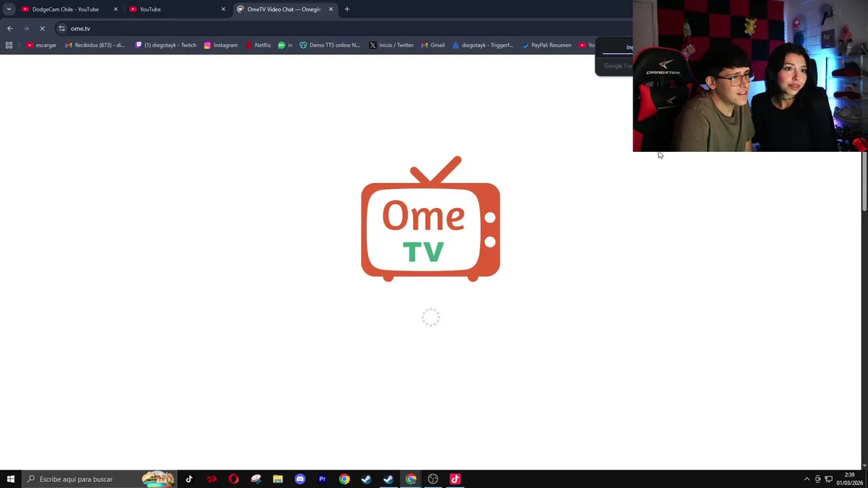
Task: Open the green 'in' bookmark
Action: [x=285, y=45]
